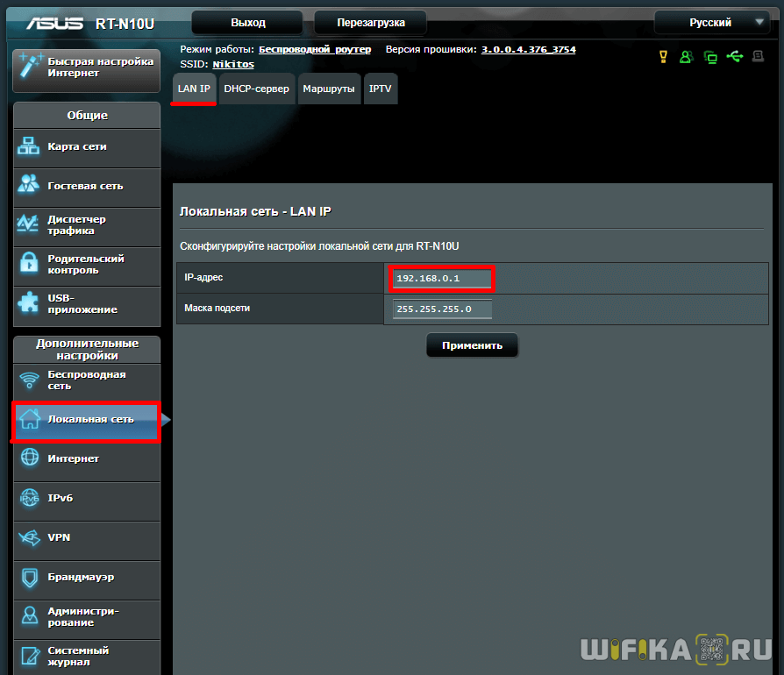Image resolution: width=784 pixels, height=675 pixels.
Task: Click the Карта сети network map icon
Action: pos(29,146)
